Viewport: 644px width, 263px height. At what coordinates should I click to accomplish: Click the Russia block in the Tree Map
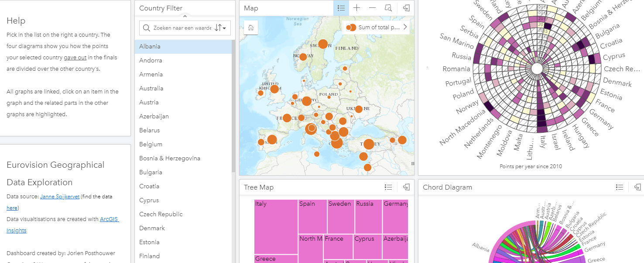tap(369, 216)
